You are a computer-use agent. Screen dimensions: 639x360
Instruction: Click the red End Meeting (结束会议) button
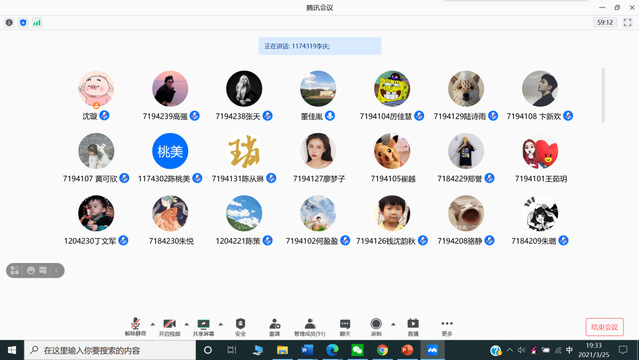pos(604,327)
